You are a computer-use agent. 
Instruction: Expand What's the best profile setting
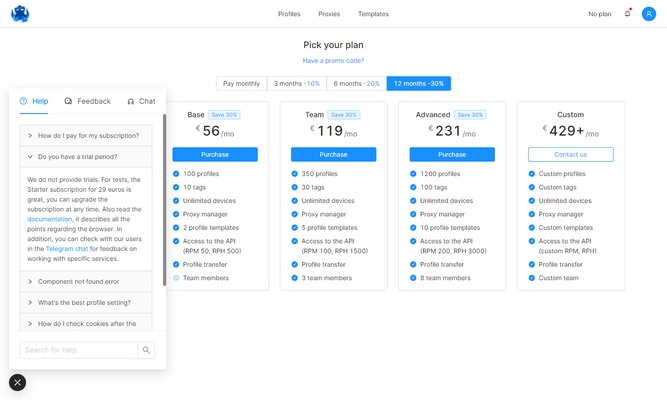[86, 303]
